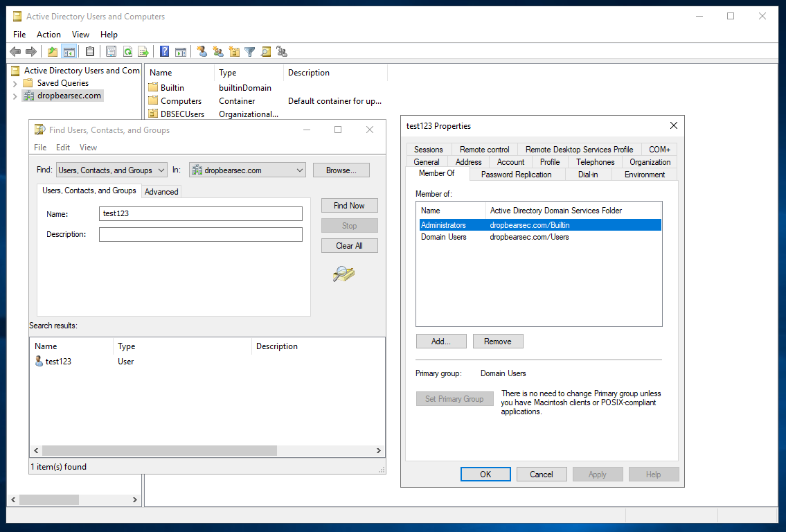Viewport: 786px width, 532px height.
Task: Click the dropbearsec.com domain icon in tree
Action: click(x=28, y=96)
